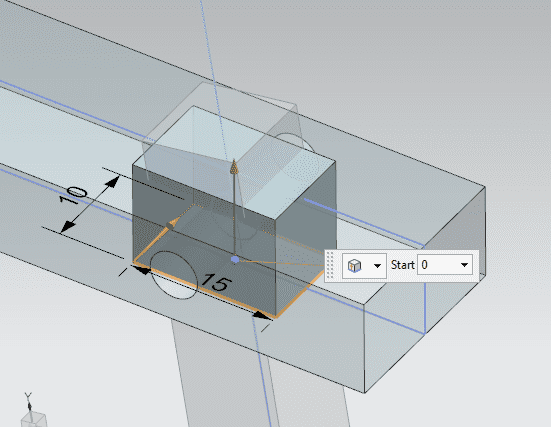Select the dimension text 10
The width and height of the screenshot is (551, 427).
(73, 195)
